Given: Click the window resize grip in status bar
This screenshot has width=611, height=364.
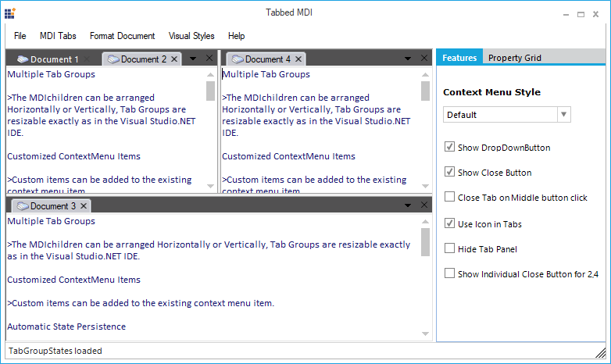Looking at the screenshot, I should (601, 353).
